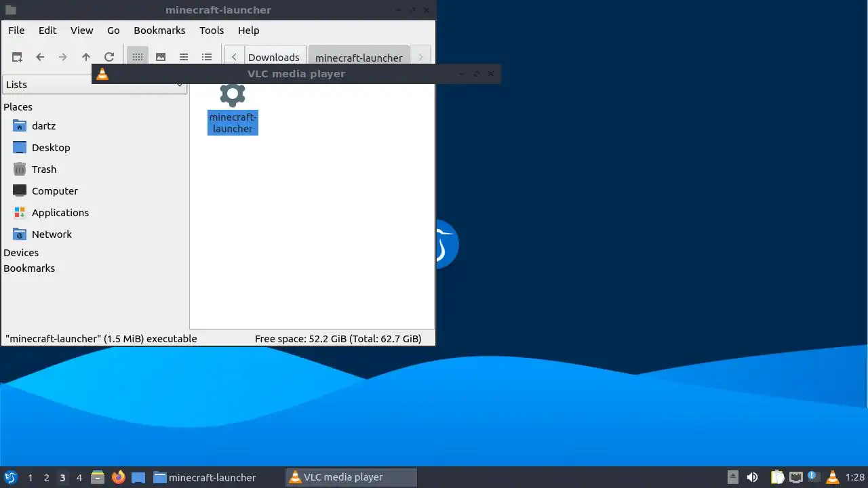The image size is (868, 488).
Task: Open the Lists side pane dropdown
Action: click(x=94, y=84)
